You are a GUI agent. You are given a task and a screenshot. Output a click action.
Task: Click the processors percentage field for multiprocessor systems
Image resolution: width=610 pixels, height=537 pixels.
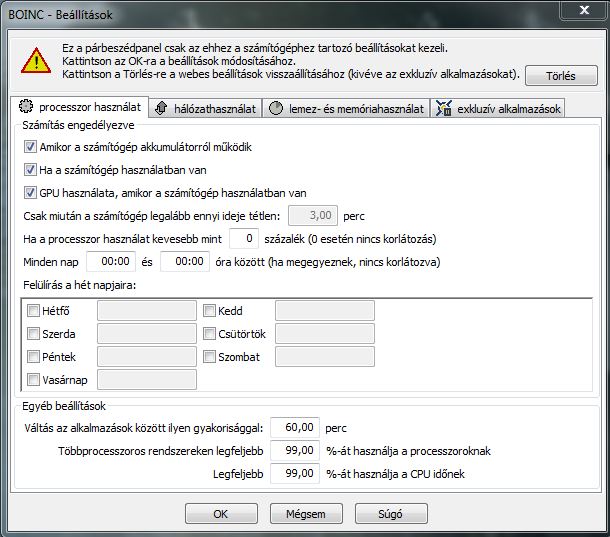click(x=295, y=450)
